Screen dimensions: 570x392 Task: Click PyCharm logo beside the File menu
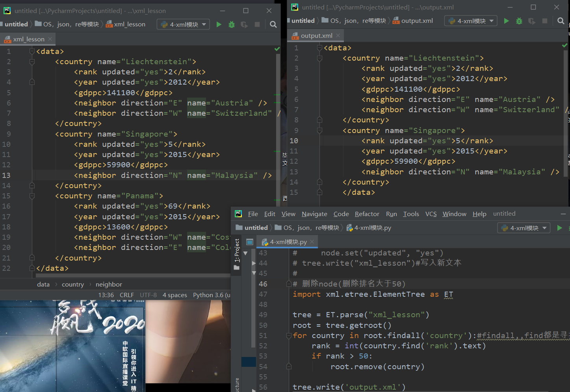point(238,214)
